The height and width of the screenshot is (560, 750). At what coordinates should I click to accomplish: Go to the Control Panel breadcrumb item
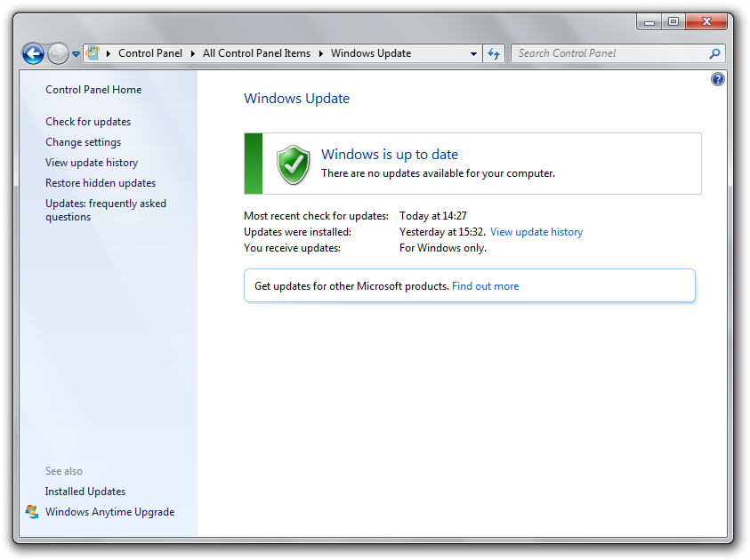coord(149,53)
